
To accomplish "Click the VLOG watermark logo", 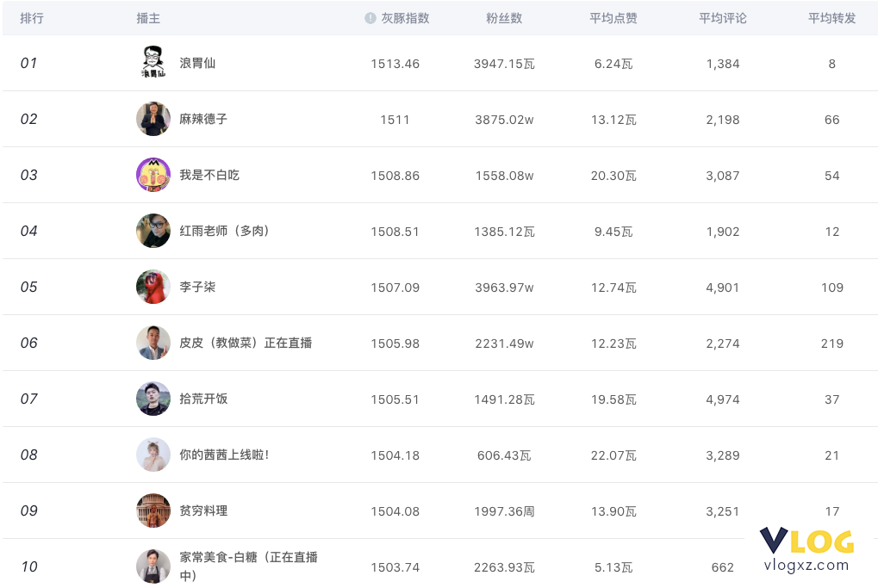I will pos(806,549).
